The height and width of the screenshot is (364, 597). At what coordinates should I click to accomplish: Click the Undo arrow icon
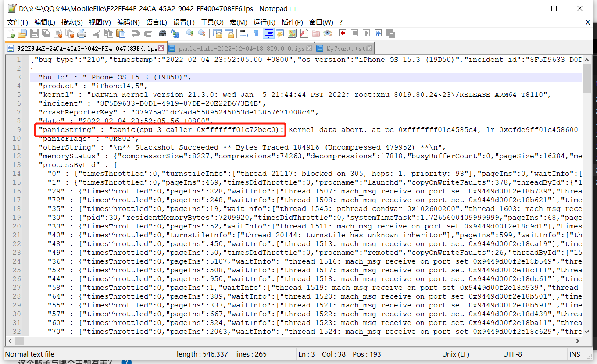coord(136,33)
